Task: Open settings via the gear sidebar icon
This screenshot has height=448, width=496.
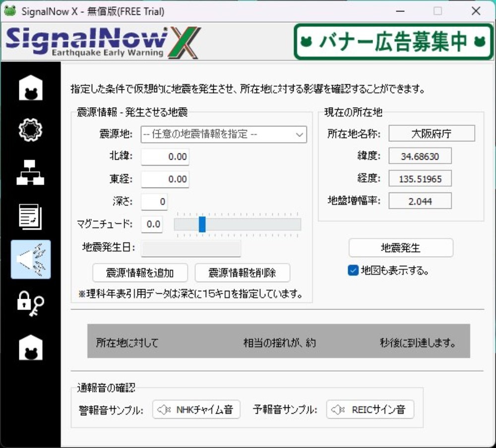Action: (x=30, y=129)
